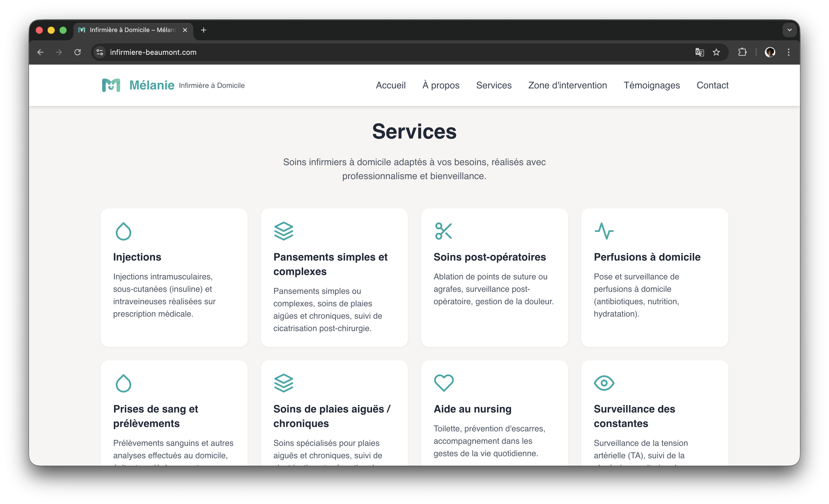Click the scissors icon for Soins post-opératoires
829x504 pixels.
click(x=443, y=231)
